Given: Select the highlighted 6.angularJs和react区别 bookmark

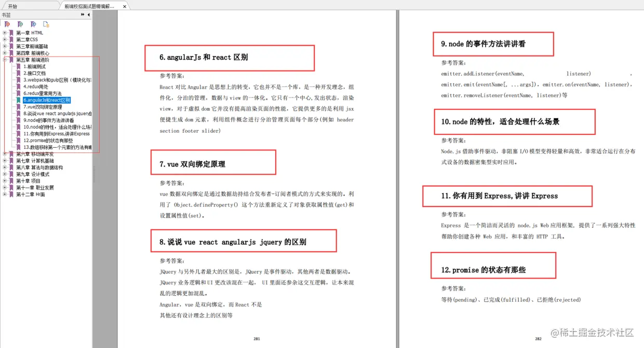Looking at the screenshot, I should [x=46, y=100].
